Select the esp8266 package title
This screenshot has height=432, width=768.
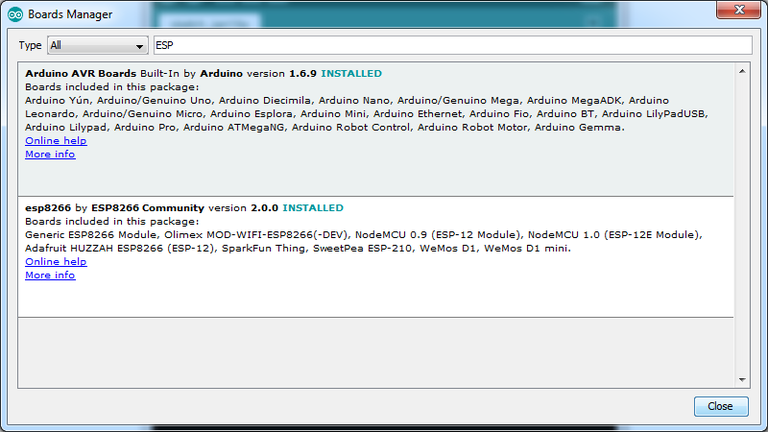coord(48,208)
